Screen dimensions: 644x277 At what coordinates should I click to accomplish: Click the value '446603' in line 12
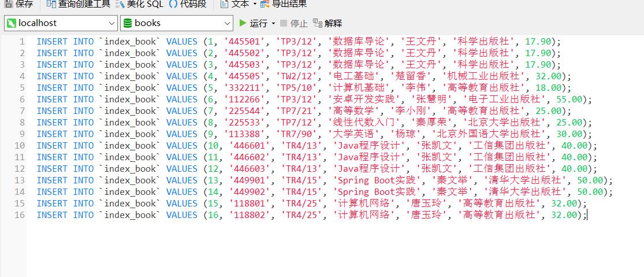pos(250,168)
